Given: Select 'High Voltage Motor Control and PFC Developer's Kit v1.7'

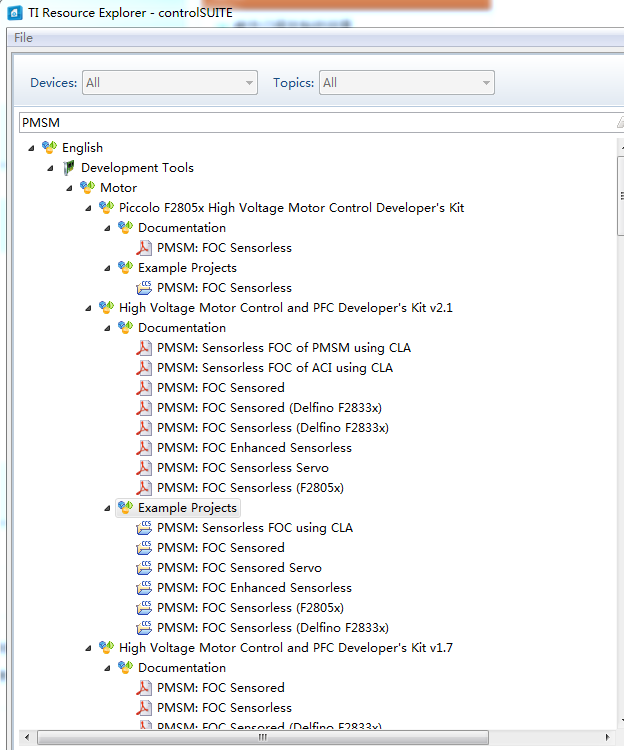Looking at the screenshot, I should pyautogui.click(x=286, y=648).
